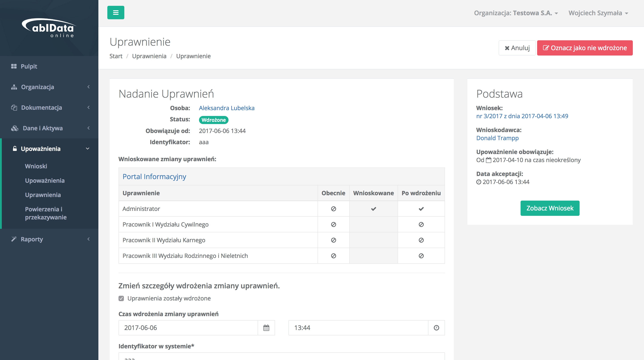
Task: Click the Raporty magic wand icon
Action: pos(14,239)
